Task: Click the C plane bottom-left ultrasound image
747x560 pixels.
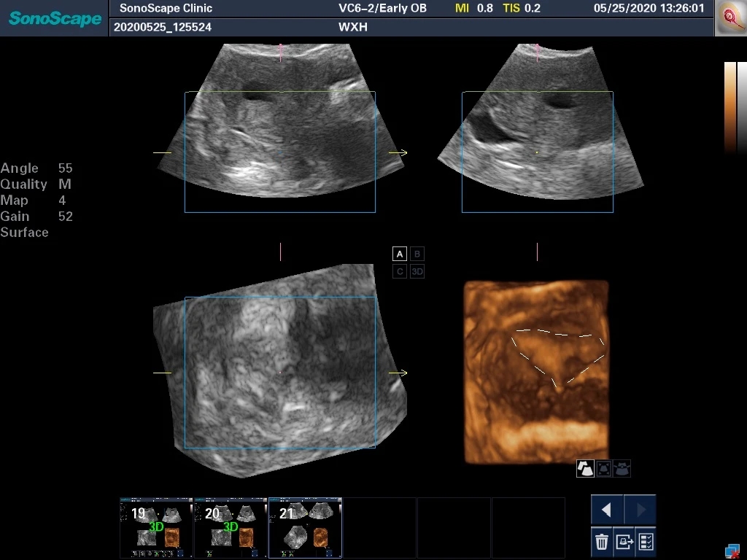Action: 280,370
